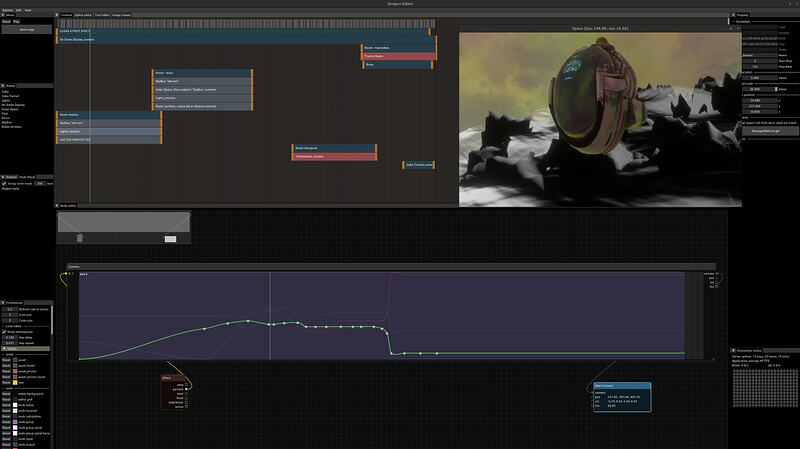Image resolution: width=800 pixels, height=449 pixels.
Task: Select the Room-skybox clip in timeline
Action: pos(109,115)
